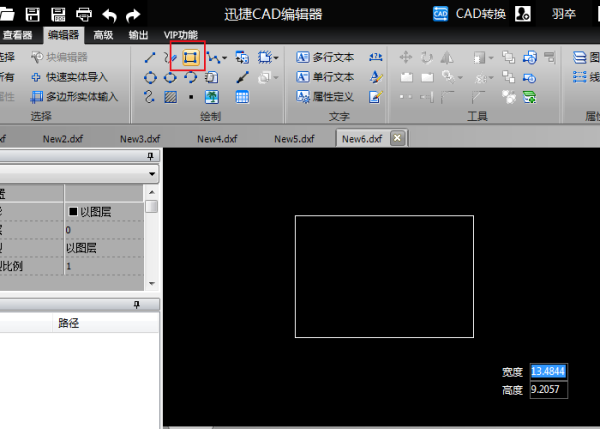
Task: Switch to the 高级 ribbon tab
Action: click(103, 35)
